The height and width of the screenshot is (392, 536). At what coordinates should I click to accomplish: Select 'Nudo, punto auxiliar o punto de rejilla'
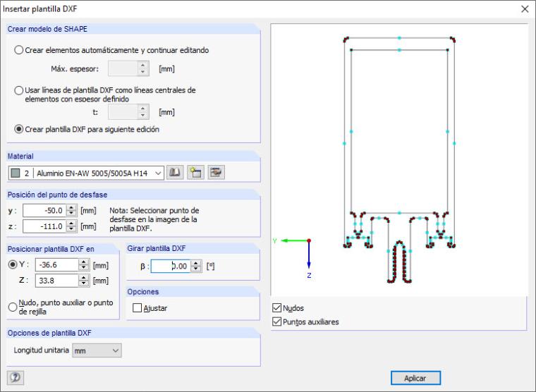tap(13, 307)
